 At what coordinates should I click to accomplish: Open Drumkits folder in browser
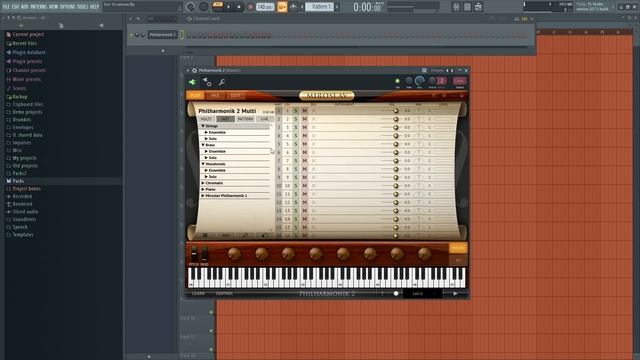(22, 120)
